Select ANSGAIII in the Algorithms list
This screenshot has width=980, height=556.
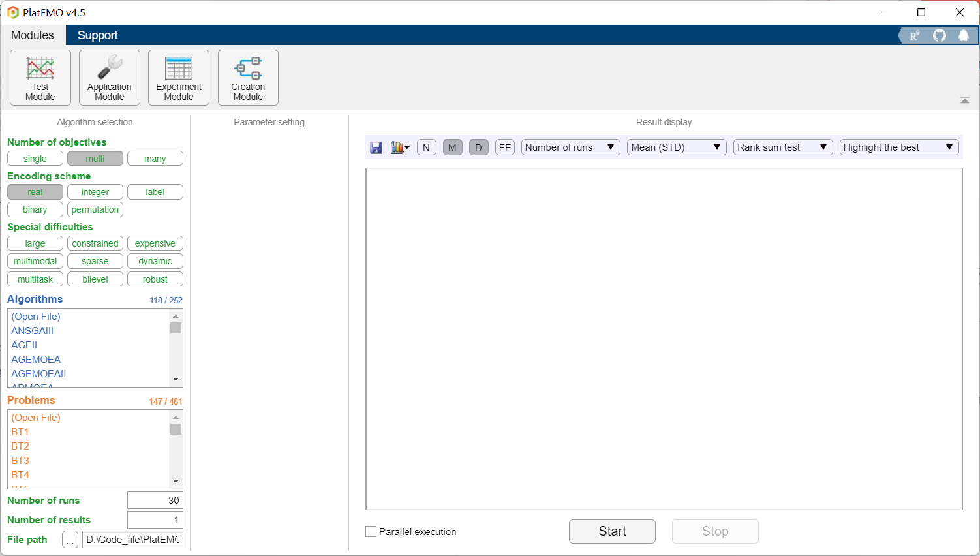coord(89,331)
